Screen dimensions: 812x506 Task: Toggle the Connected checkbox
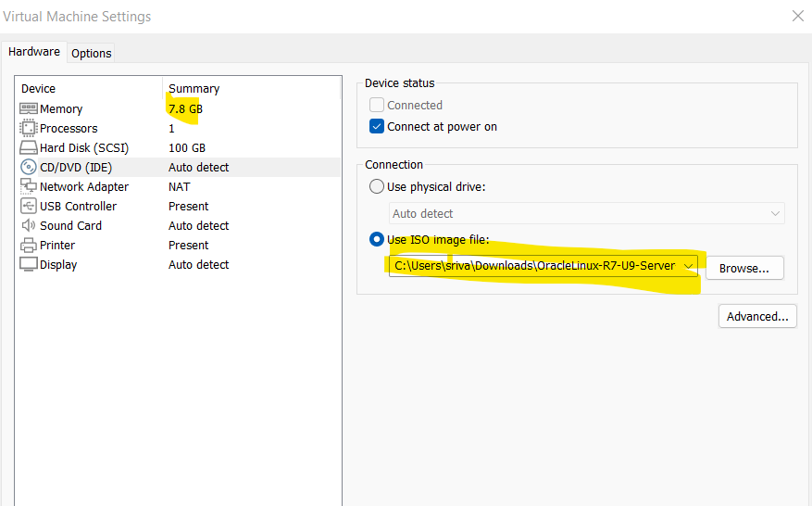tap(377, 106)
